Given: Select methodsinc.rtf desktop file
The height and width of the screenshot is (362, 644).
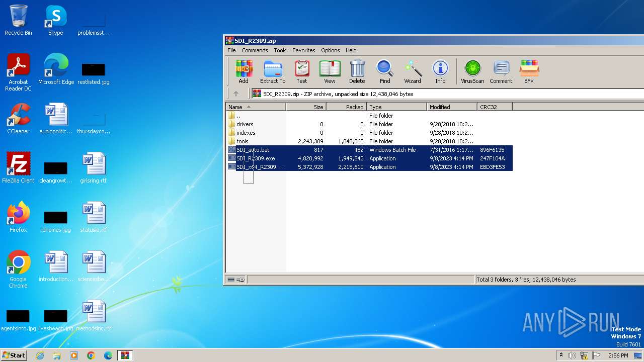Looking at the screenshot, I should [x=94, y=316].
